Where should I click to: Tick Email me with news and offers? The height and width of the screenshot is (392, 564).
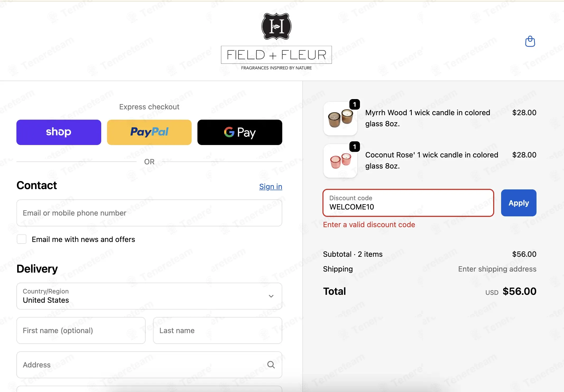pyautogui.click(x=22, y=239)
